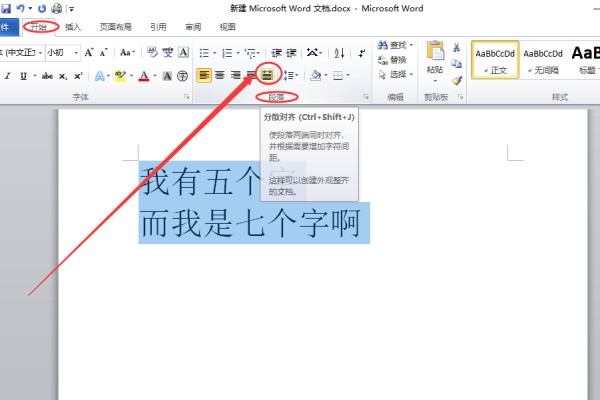
Task: Click the Replace (替换) button
Action: click(397, 59)
